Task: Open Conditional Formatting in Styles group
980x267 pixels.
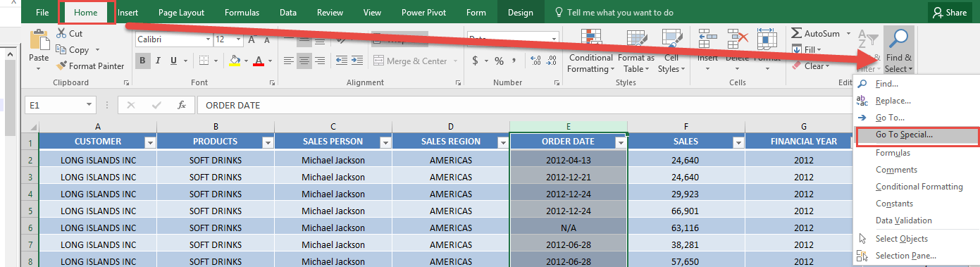Action: click(x=591, y=50)
